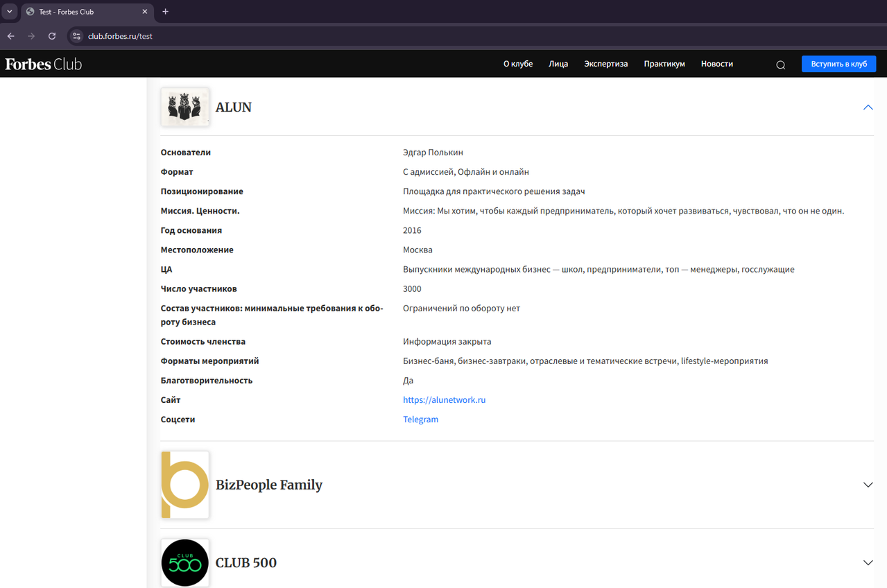
Task: Click the Год основания label
Action: pyautogui.click(x=191, y=230)
